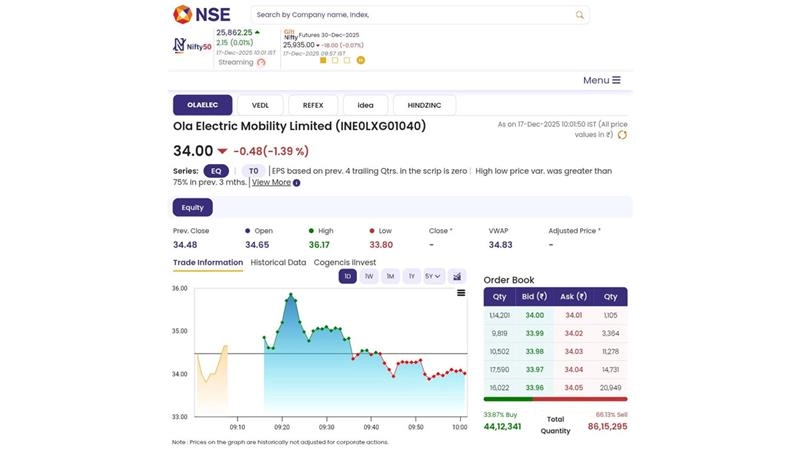Open the hamburger Menu
Image resolution: width=800 pixels, height=450 pixels.
[x=602, y=80]
